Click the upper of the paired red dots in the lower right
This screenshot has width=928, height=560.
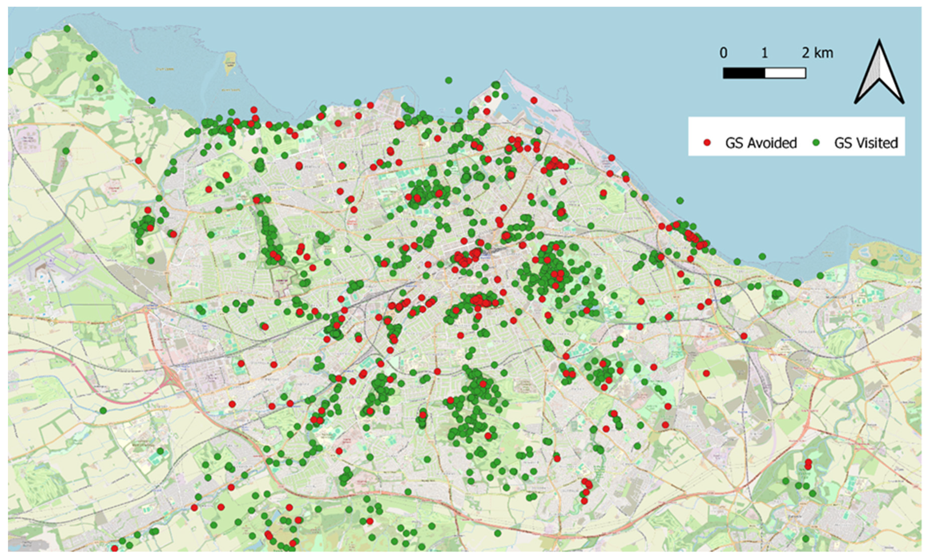(x=808, y=462)
